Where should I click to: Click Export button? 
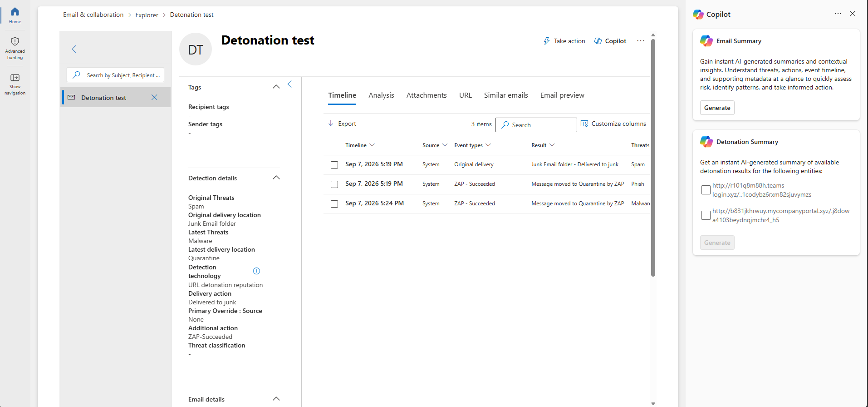[x=342, y=124]
